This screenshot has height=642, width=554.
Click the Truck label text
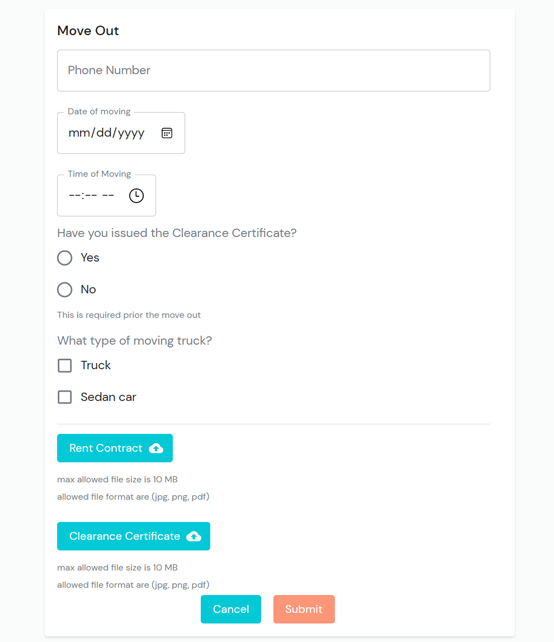pos(95,365)
